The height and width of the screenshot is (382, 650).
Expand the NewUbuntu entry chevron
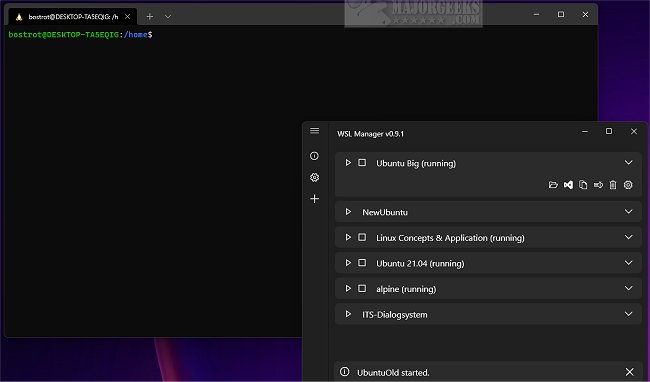628,212
